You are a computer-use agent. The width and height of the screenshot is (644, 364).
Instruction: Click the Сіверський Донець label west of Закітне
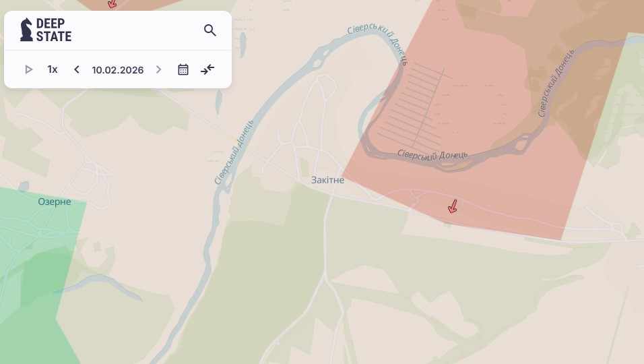click(x=234, y=152)
